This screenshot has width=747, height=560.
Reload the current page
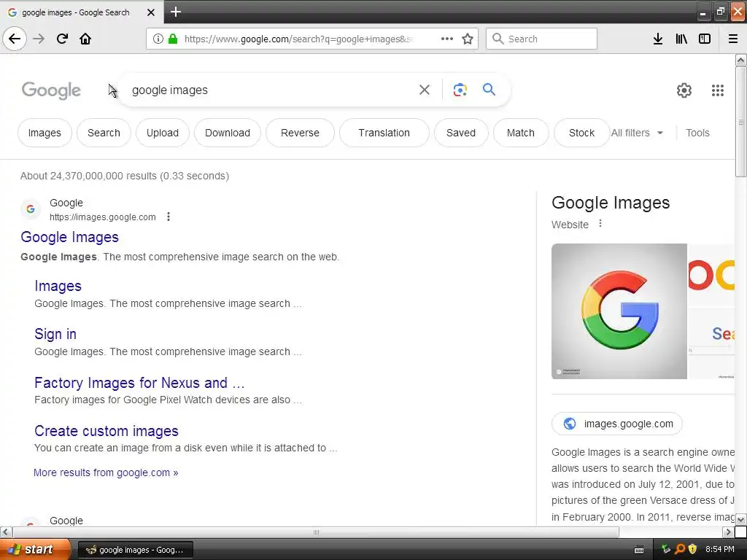point(63,39)
